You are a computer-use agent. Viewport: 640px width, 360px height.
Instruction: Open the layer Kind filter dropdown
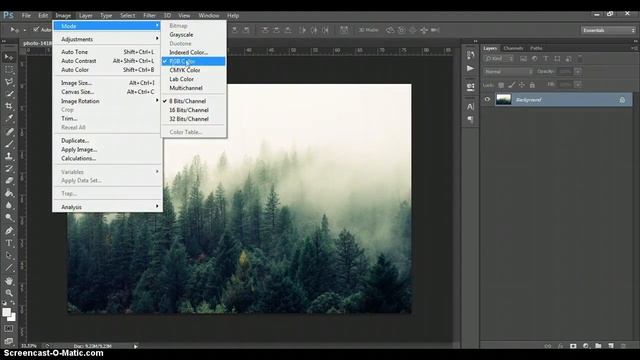point(499,59)
